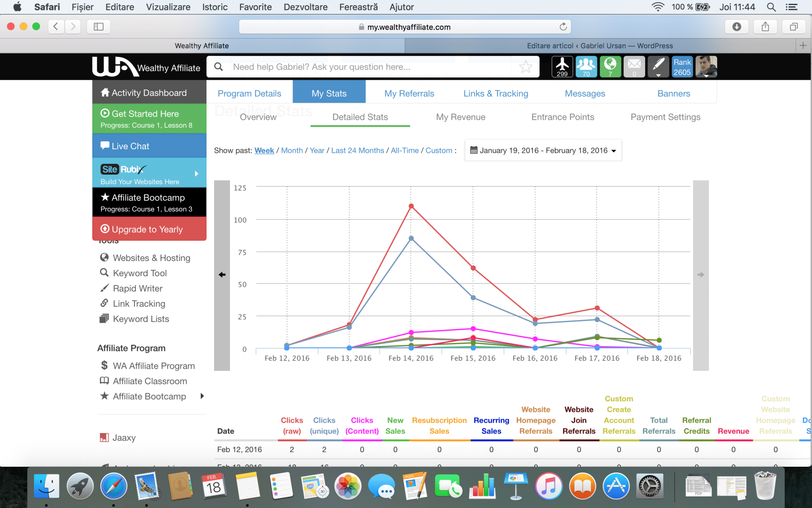812x508 pixels.
Task: Show later dates with chart's right arrow
Action: [x=701, y=275]
